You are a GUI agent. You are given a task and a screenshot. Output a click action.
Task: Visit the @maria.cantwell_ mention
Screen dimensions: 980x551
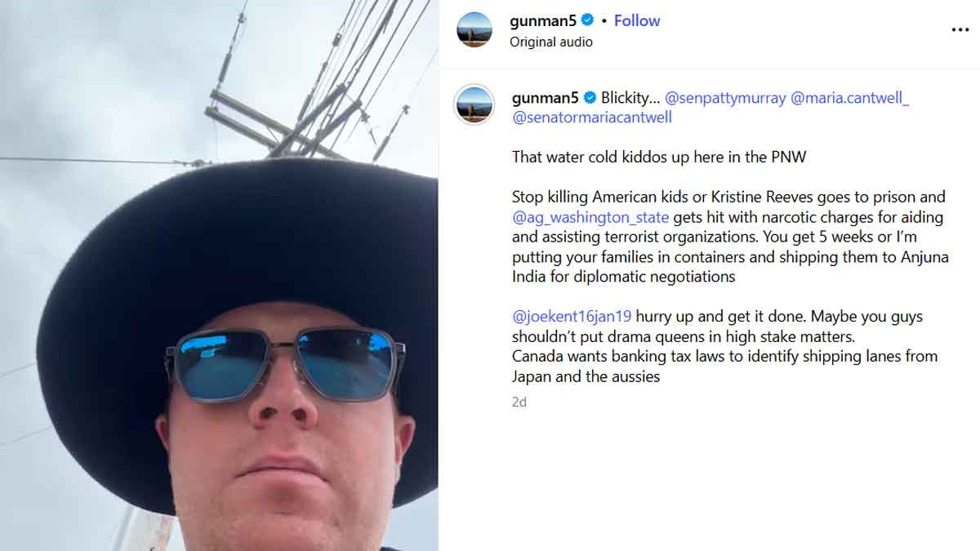pos(850,98)
